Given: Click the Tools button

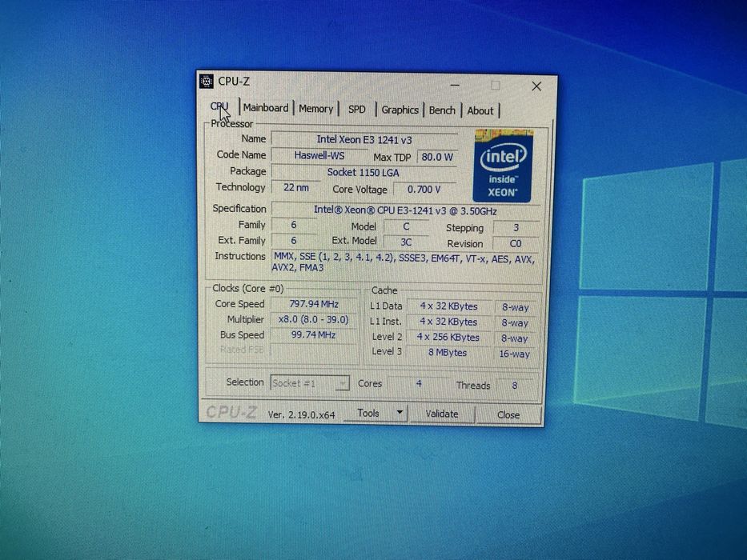Looking at the screenshot, I should click(x=369, y=414).
